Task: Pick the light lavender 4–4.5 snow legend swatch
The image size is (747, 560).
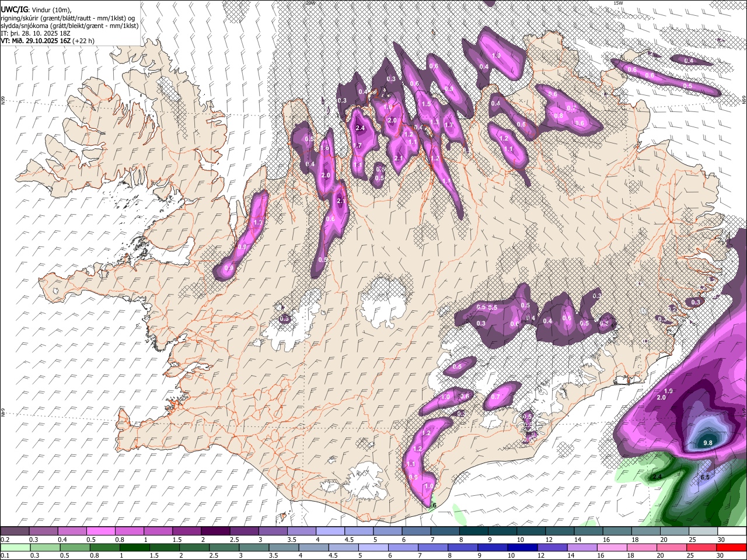Action: (330, 531)
